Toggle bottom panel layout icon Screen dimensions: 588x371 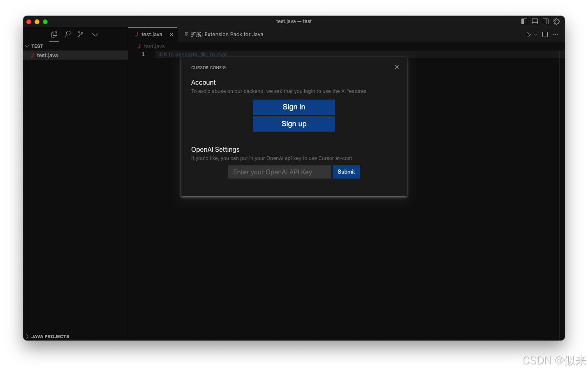coord(535,21)
